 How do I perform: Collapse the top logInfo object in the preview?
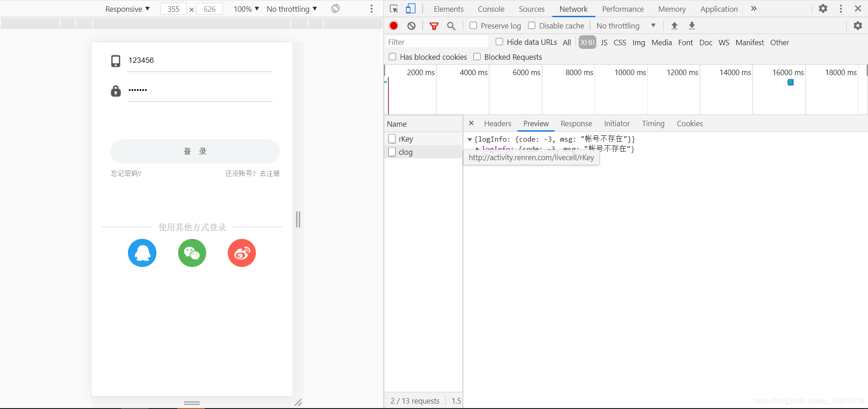(x=470, y=139)
